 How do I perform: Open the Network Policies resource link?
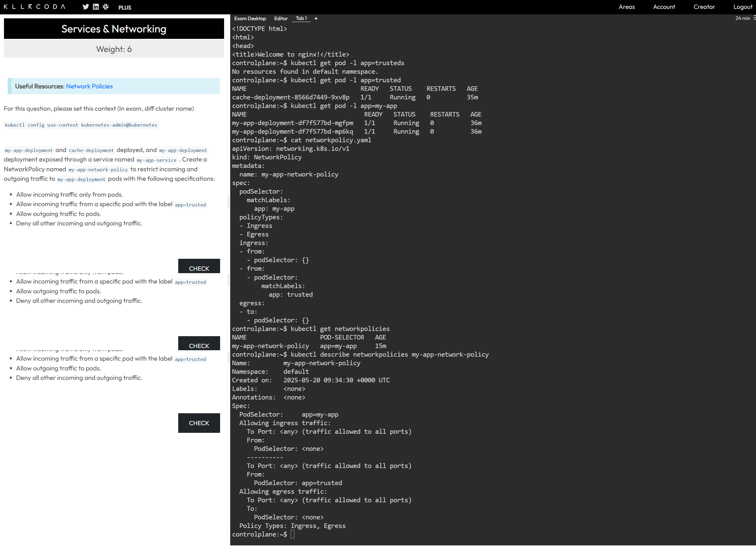tap(89, 86)
